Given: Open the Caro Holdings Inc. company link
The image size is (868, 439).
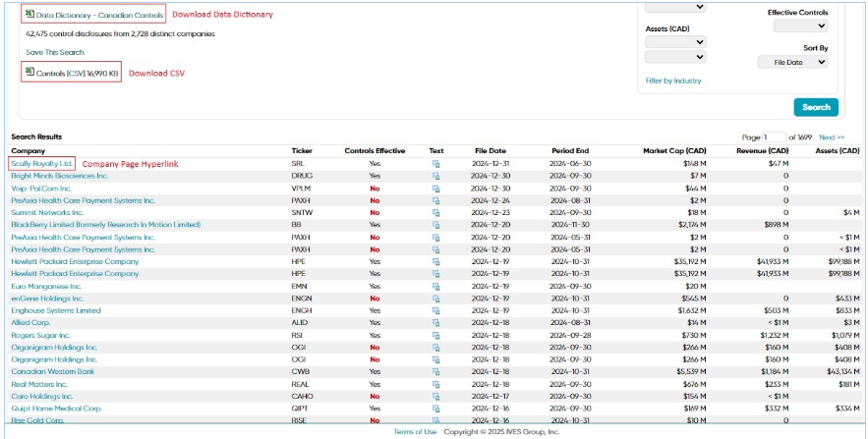Looking at the screenshot, I should pos(42,397).
